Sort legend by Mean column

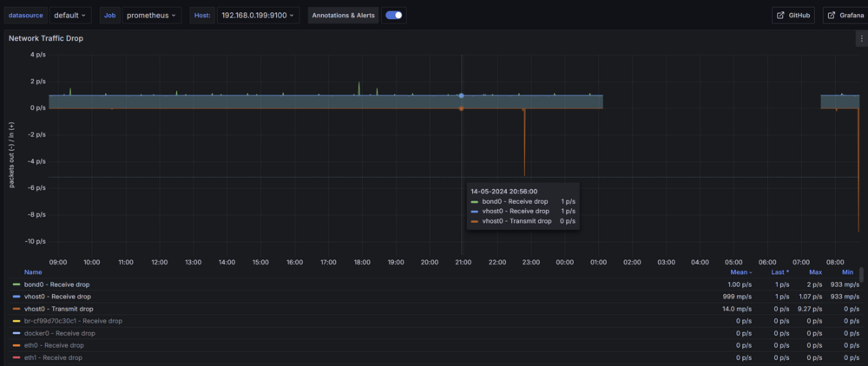(x=740, y=272)
